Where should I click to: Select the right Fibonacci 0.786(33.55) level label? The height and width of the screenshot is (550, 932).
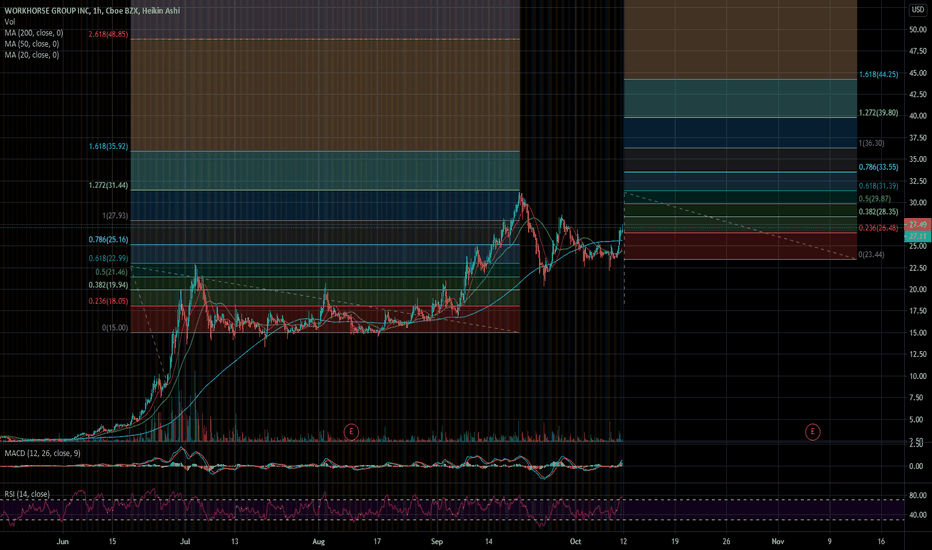[879, 168]
